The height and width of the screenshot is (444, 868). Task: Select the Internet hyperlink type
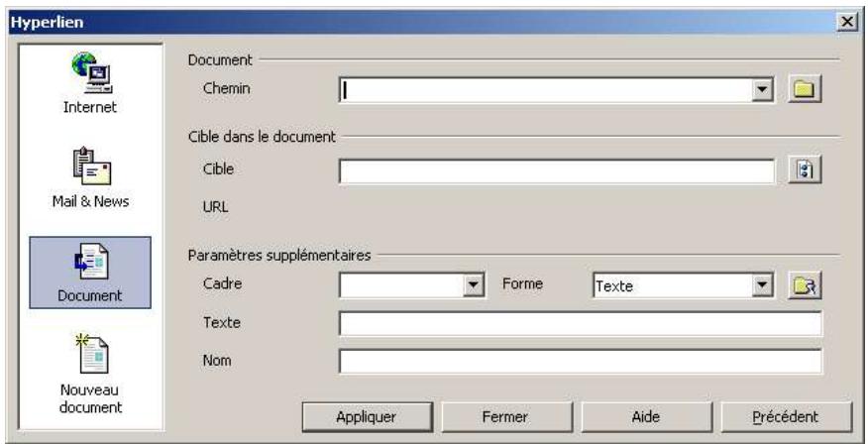(90, 83)
